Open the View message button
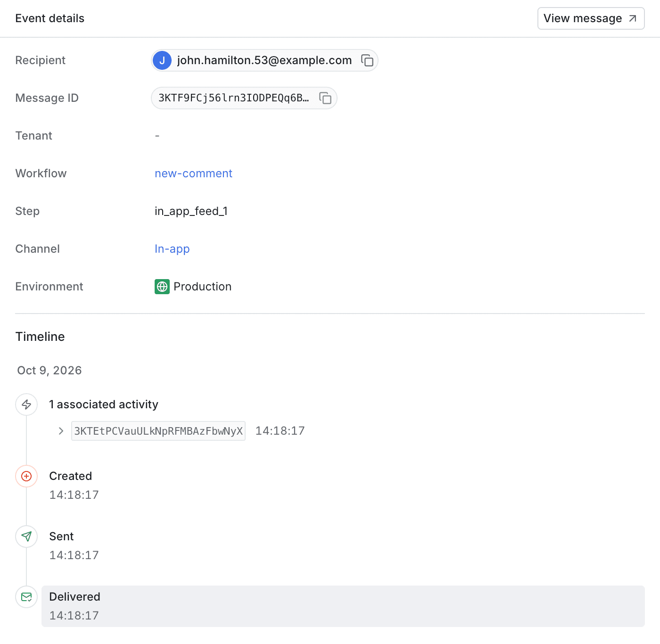Image resolution: width=660 pixels, height=644 pixels. (x=591, y=18)
